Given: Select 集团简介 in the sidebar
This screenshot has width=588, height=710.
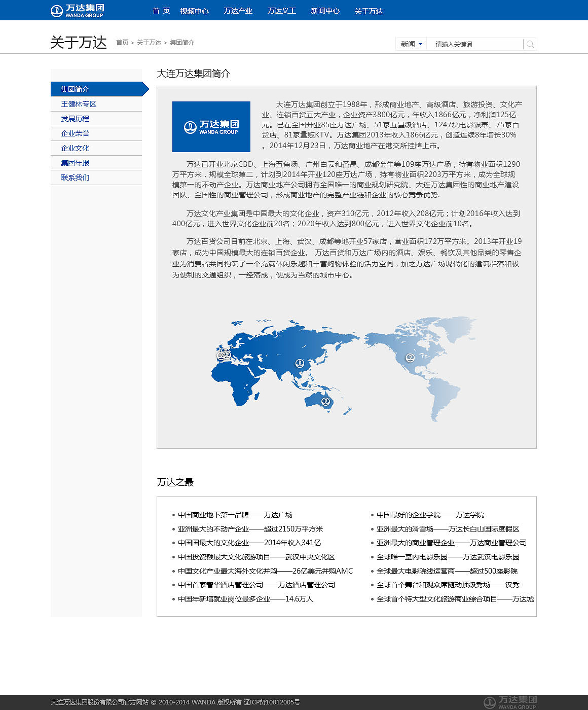Looking at the screenshot, I should point(100,89).
